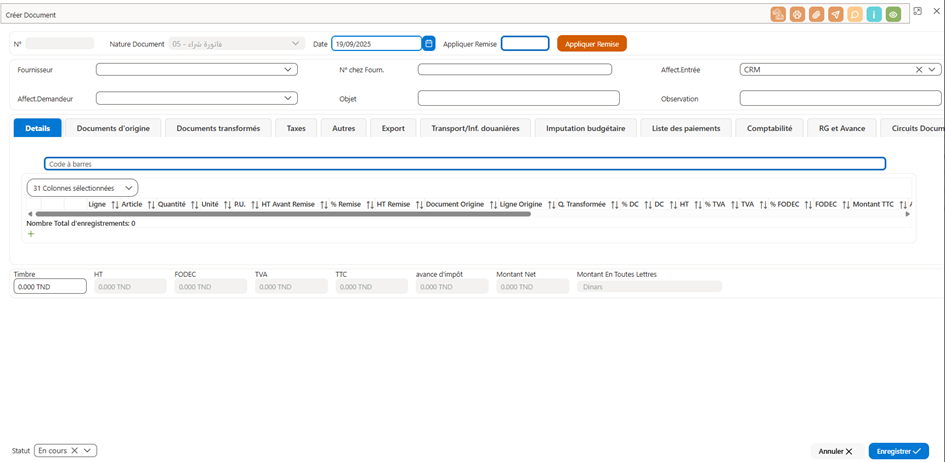The width and height of the screenshot is (945, 462).
Task: Click the Timbre amount field
Action: 50,287
